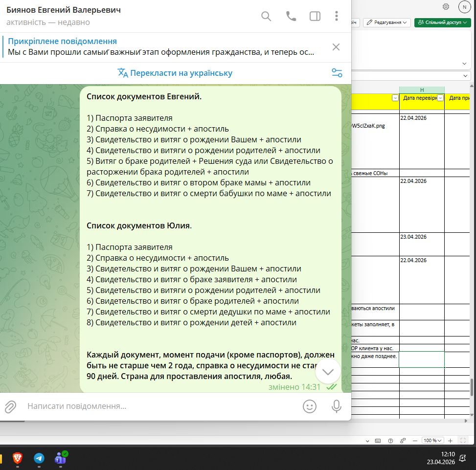Viewport: 476px width, 470px height.
Task: Select cell with 'кно даже позднее.'
Action: (376, 359)
